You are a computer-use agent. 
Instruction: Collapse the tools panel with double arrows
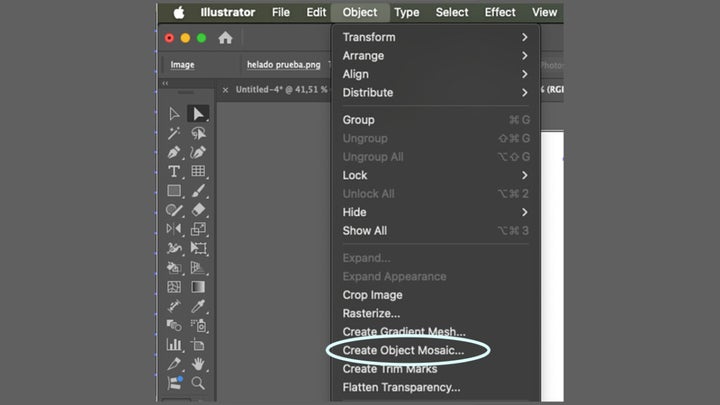click(166, 84)
